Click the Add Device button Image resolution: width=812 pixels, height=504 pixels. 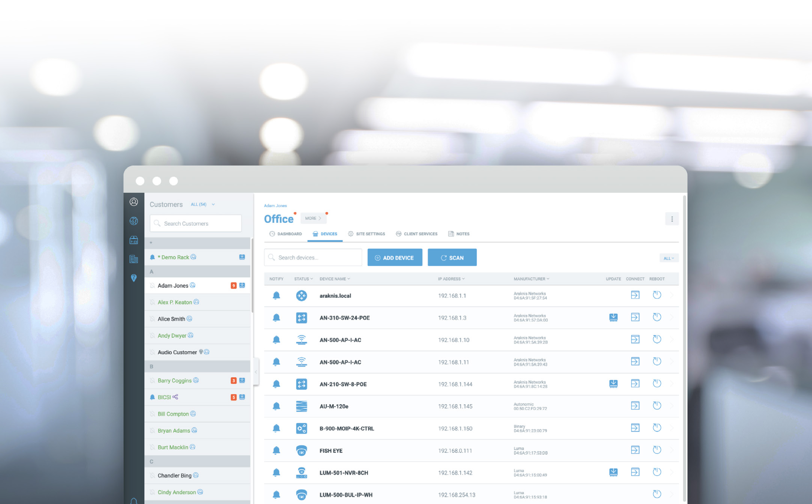click(395, 258)
